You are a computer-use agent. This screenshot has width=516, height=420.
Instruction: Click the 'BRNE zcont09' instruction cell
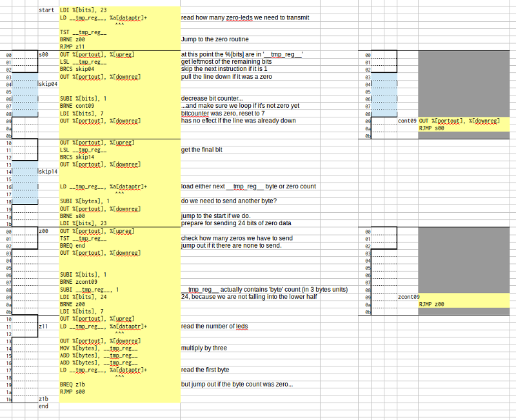point(79,282)
